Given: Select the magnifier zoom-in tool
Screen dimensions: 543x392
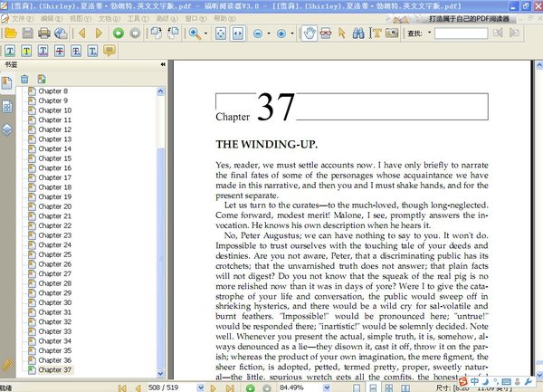Looking at the screenshot, I should [x=195, y=33].
